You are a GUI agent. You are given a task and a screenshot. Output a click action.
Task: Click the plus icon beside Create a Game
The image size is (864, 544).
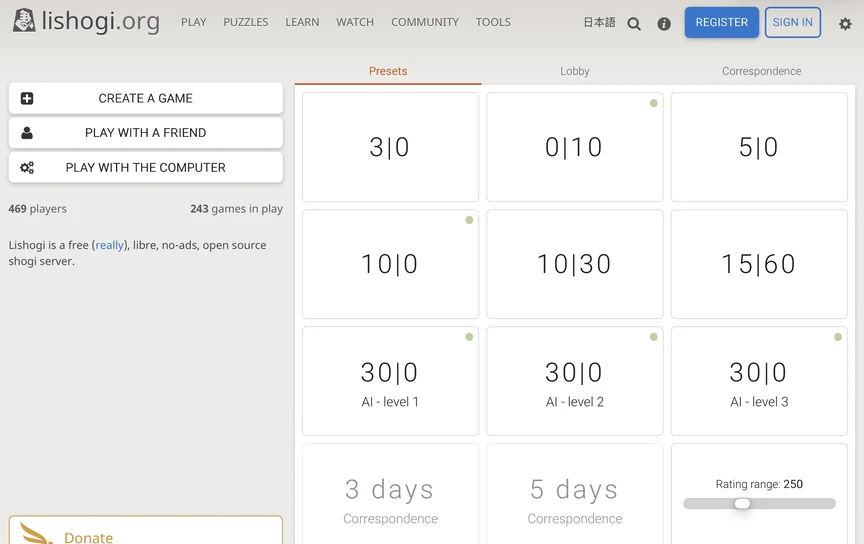(27, 99)
